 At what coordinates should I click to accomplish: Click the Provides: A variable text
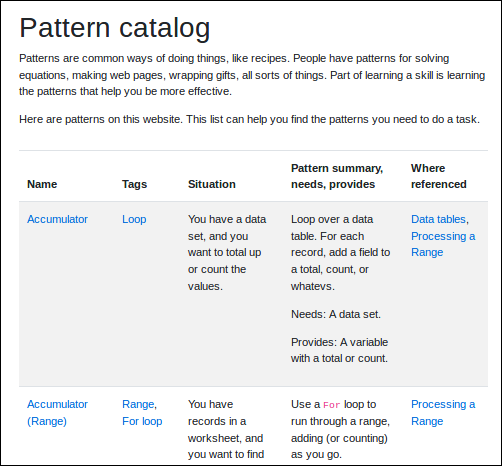click(339, 350)
